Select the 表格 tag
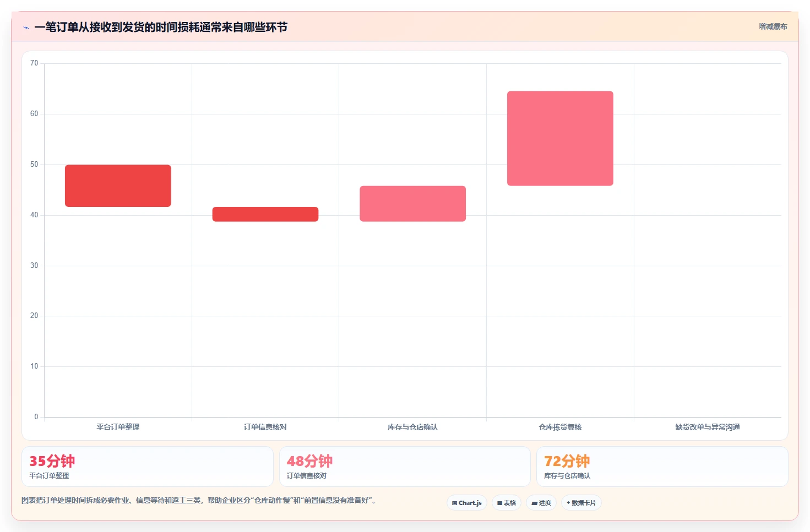Image resolution: width=810 pixels, height=532 pixels. tap(507, 503)
